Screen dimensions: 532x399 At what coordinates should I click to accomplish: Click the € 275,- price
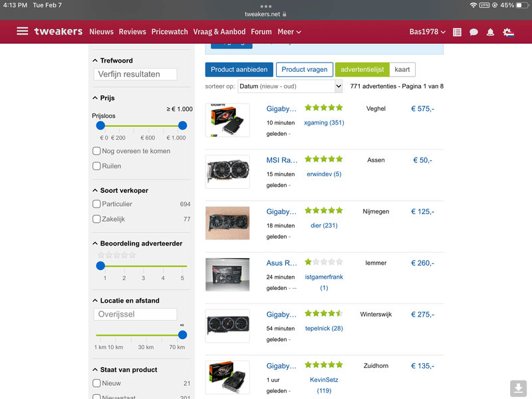(422, 314)
